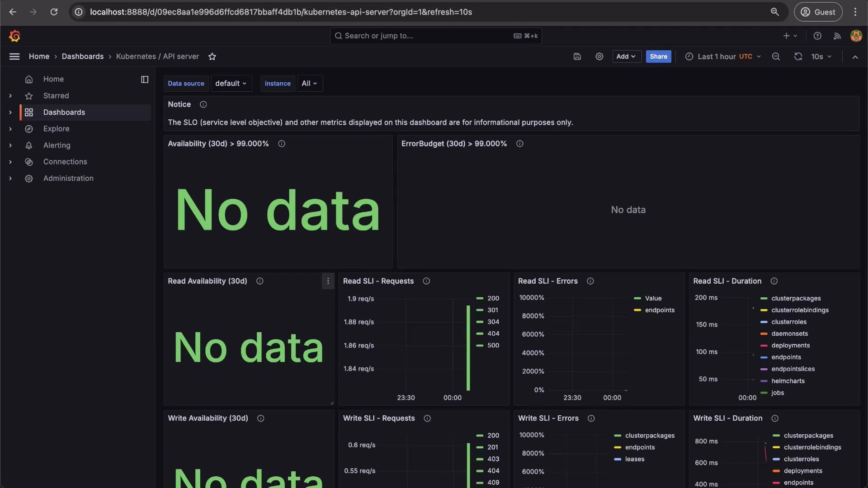Screen dimensions: 868x488
Task: Zoom out the time range
Action: tap(776, 56)
